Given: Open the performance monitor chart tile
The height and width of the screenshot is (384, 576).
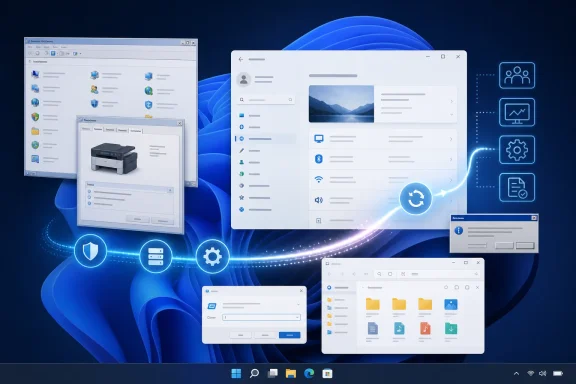Looking at the screenshot, I should (517, 112).
